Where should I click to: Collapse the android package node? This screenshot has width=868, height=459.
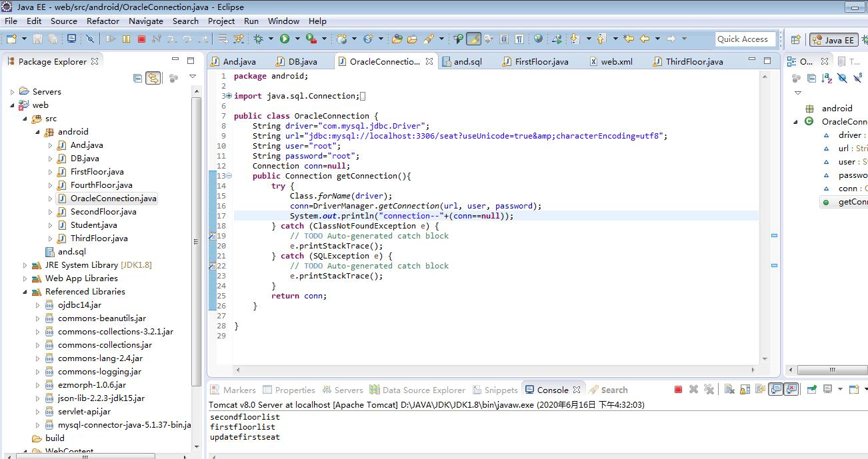[x=37, y=132]
